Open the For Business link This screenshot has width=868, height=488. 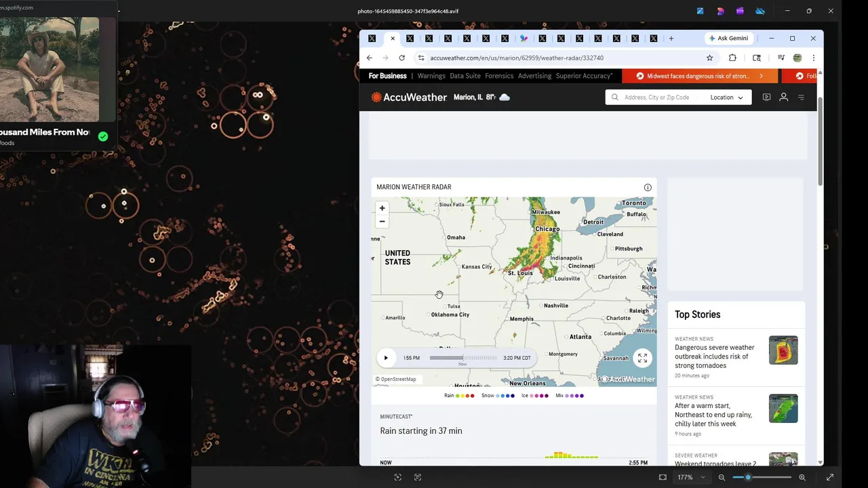[387, 76]
